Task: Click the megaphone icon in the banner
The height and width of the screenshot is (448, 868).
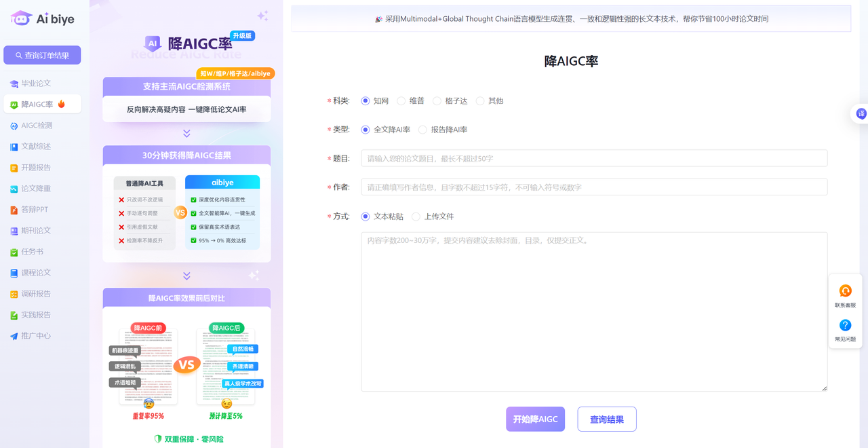Action: click(378, 19)
